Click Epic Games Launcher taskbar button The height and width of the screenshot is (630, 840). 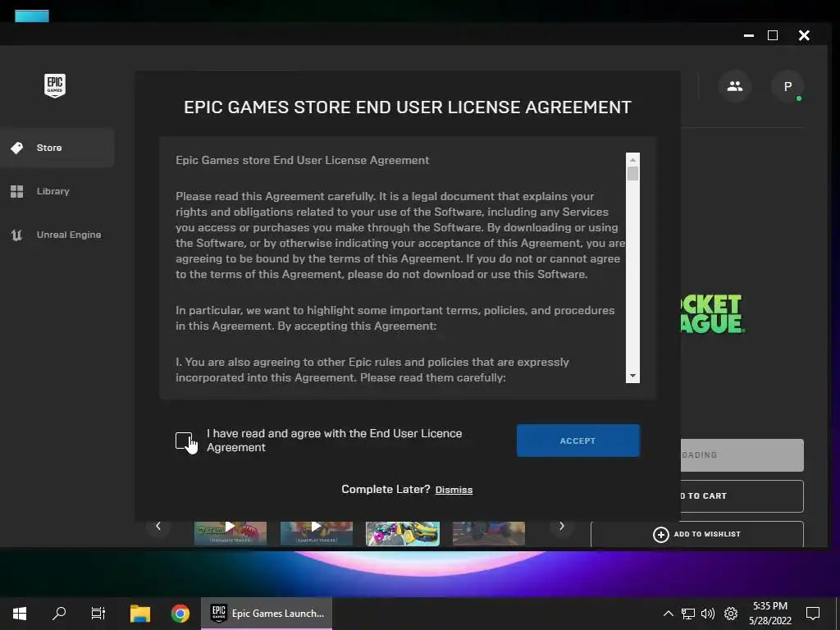(267, 614)
